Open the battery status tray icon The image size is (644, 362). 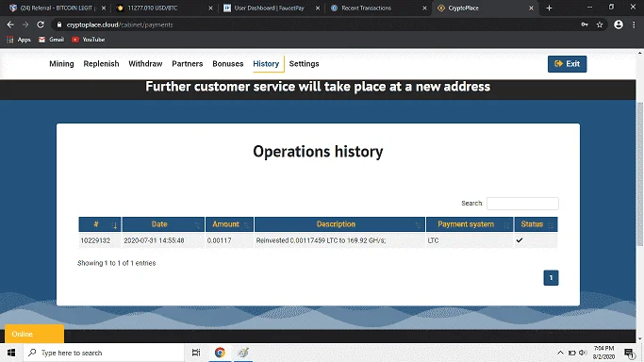click(571, 353)
